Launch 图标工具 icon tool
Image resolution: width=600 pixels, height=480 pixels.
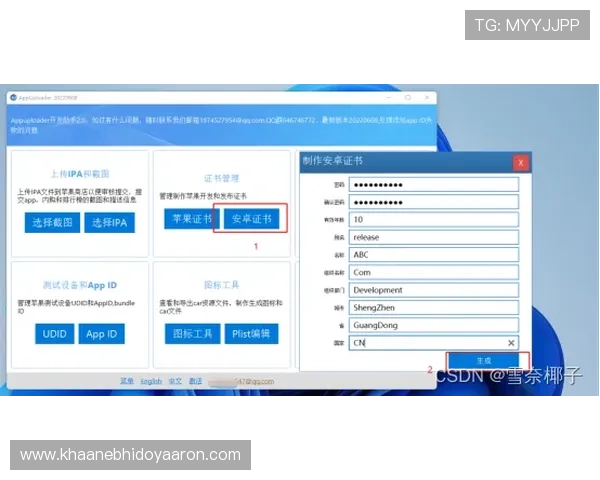pos(190,333)
